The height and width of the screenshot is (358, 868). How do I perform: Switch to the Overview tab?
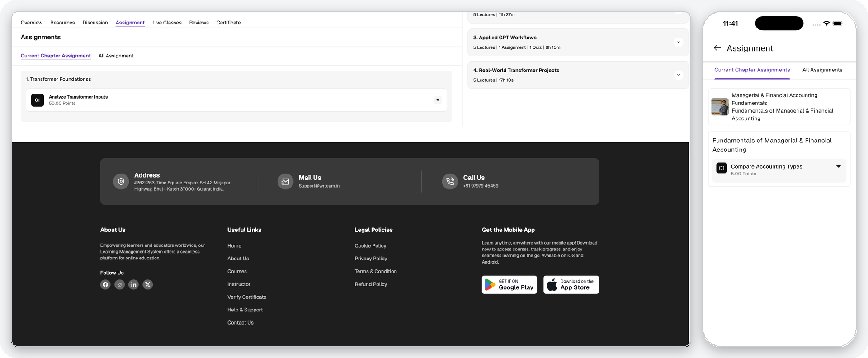click(32, 23)
